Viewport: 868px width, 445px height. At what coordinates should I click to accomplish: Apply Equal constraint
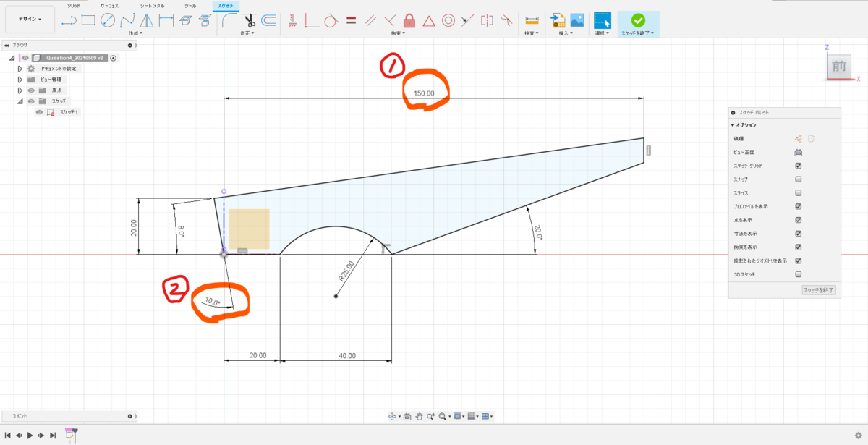pos(351,20)
